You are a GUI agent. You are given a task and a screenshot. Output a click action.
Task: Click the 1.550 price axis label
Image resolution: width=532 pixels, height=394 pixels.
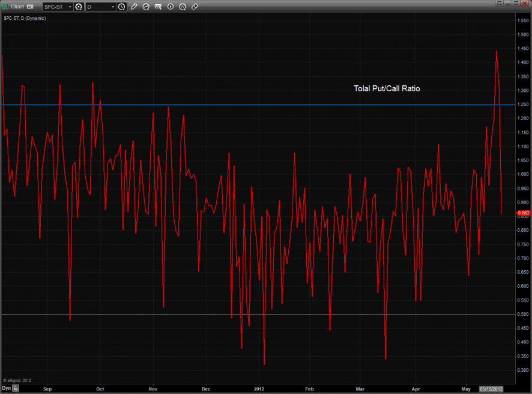523,20
